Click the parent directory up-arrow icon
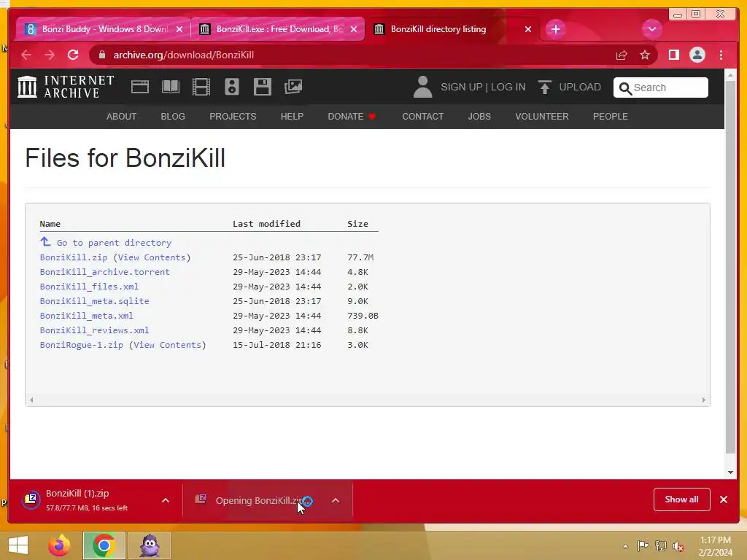The width and height of the screenshot is (747, 560). [x=45, y=242]
